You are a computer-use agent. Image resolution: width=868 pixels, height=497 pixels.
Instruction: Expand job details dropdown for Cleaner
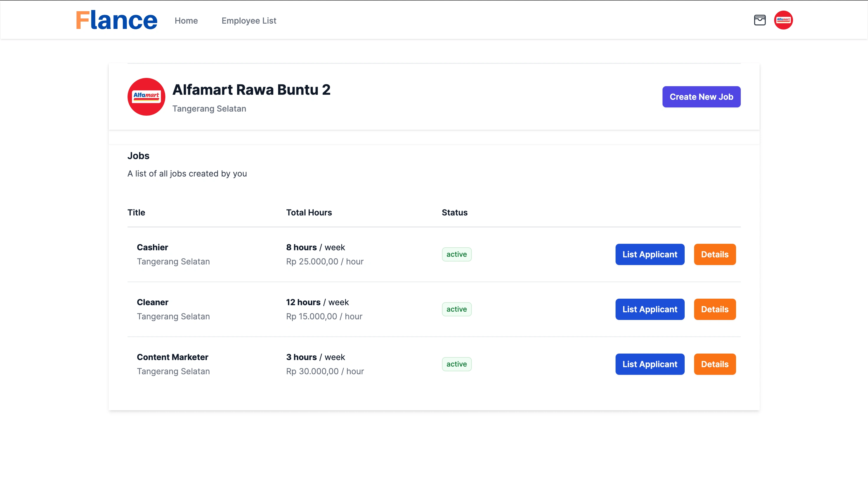715,309
